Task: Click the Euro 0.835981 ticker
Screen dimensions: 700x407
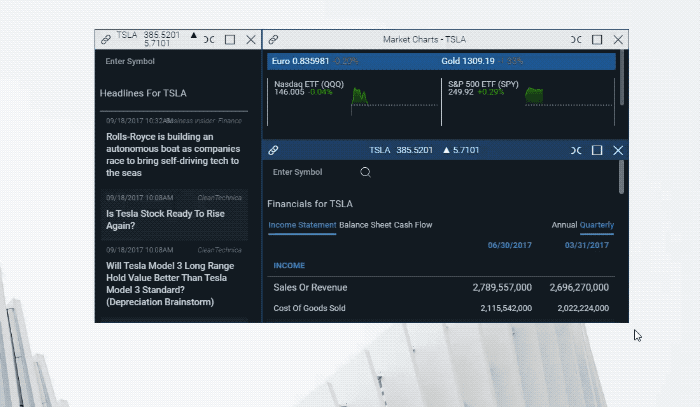Action: 300,61
